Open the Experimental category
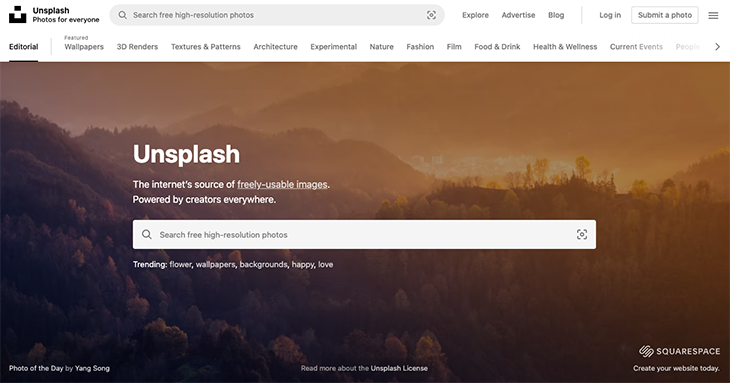 (x=333, y=47)
